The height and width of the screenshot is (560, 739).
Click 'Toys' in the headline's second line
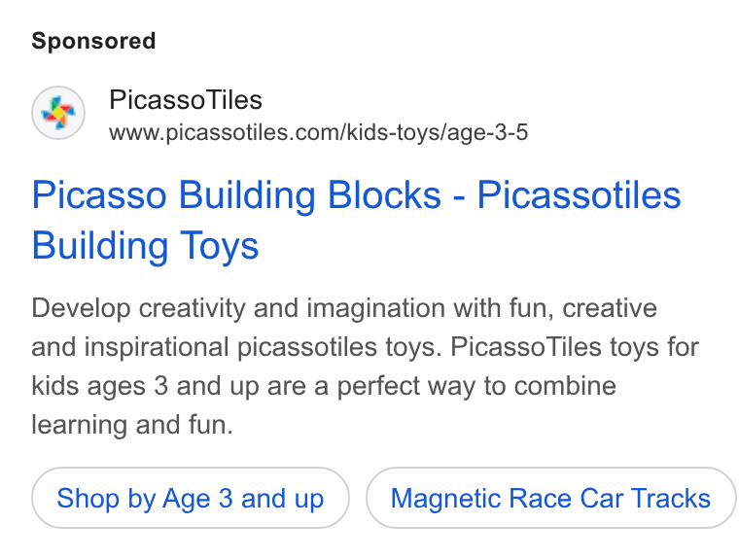coord(219,246)
